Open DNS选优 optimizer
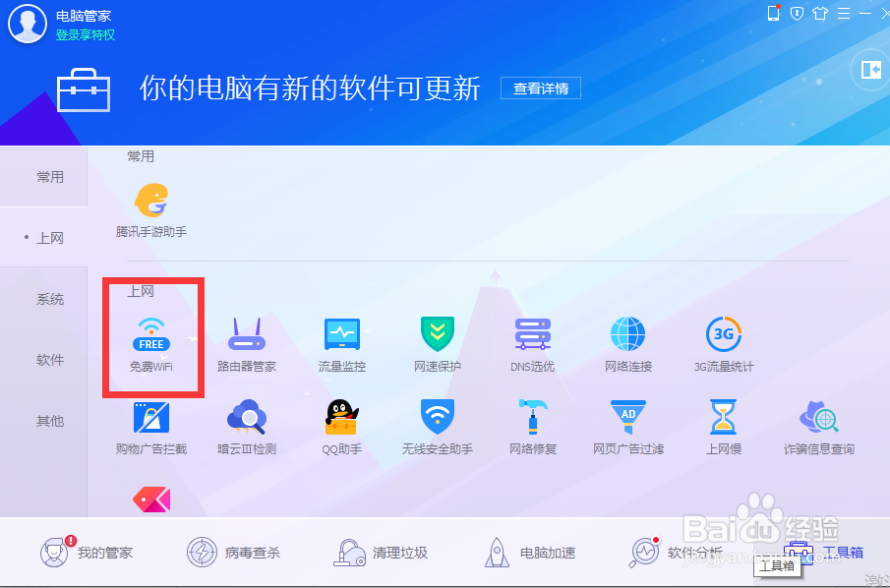The height and width of the screenshot is (588, 890). click(532, 339)
